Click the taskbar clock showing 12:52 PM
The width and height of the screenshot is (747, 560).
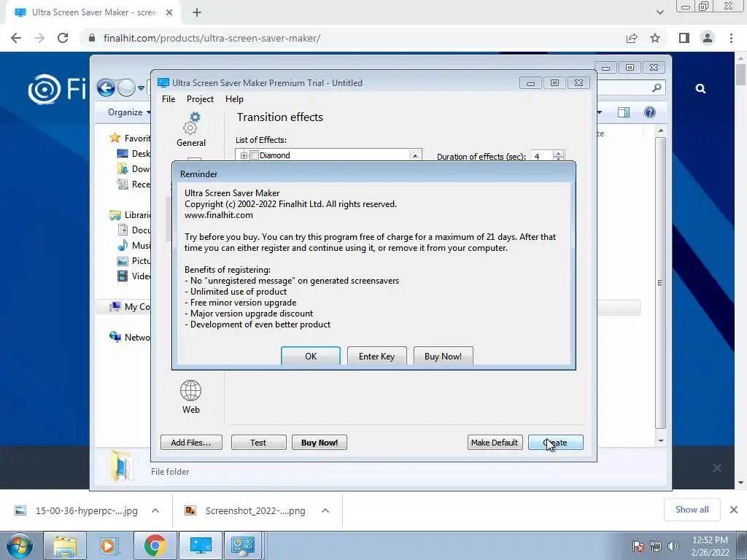(x=710, y=546)
